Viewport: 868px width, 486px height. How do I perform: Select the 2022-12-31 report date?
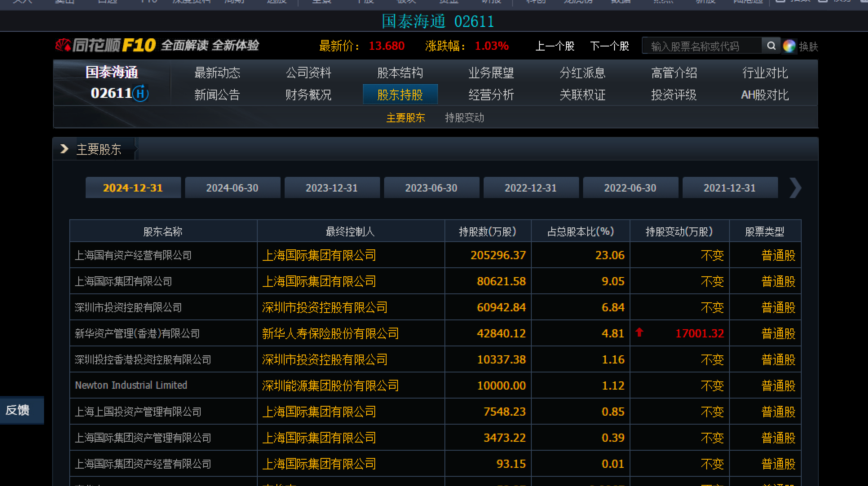pyautogui.click(x=531, y=188)
